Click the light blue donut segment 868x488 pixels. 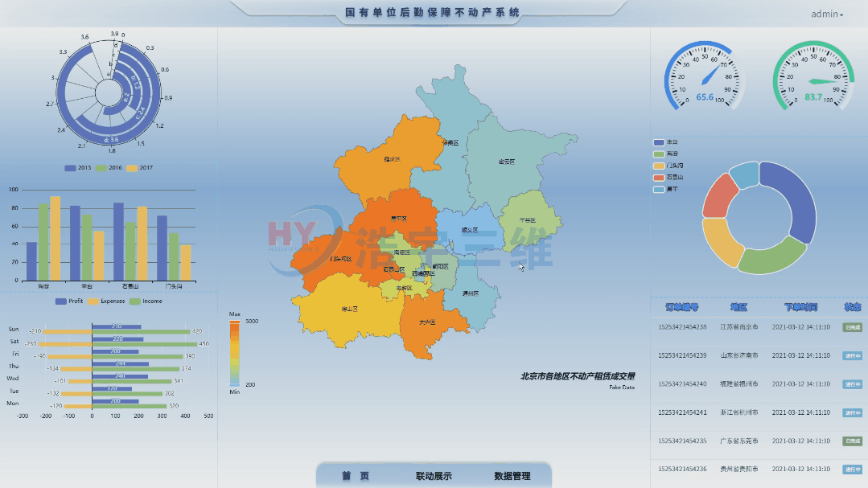pos(746,174)
